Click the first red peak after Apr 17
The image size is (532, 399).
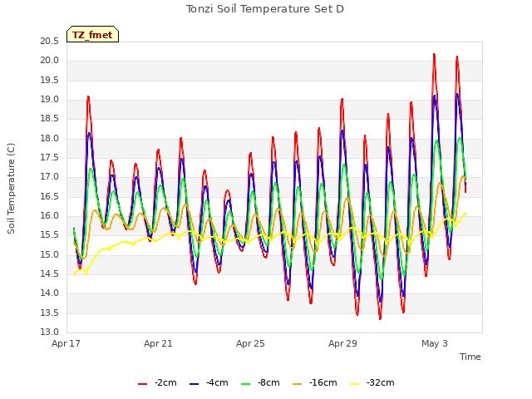(x=88, y=97)
